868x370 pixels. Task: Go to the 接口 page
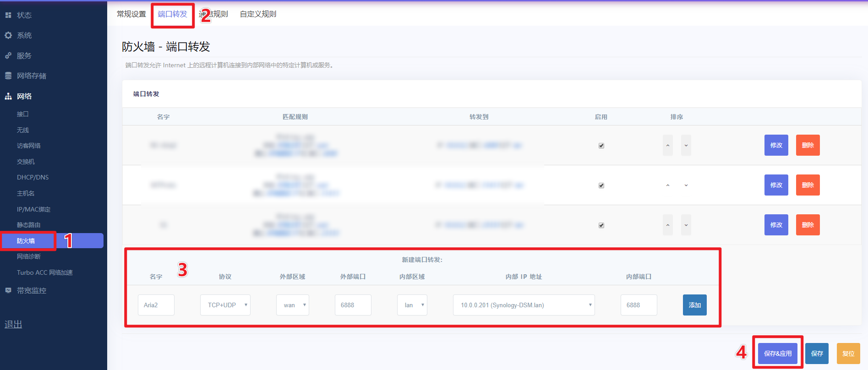pyautogui.click(x=23, y=114)
